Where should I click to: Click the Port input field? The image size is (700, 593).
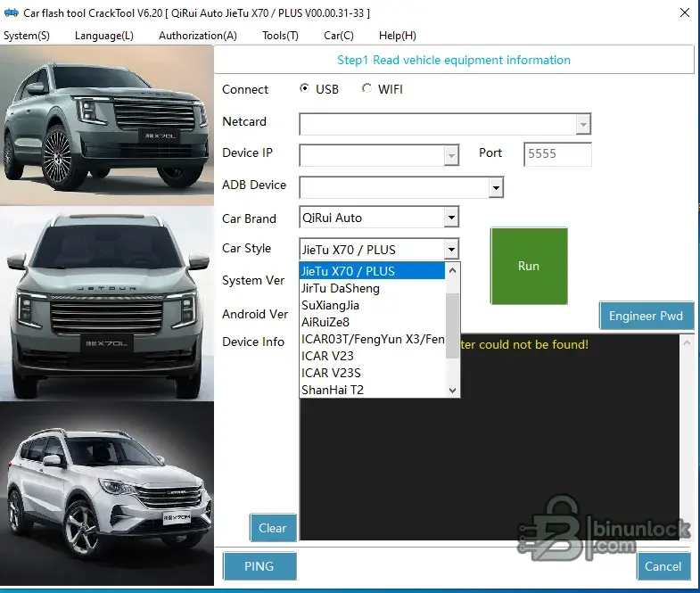pos(557,154)
